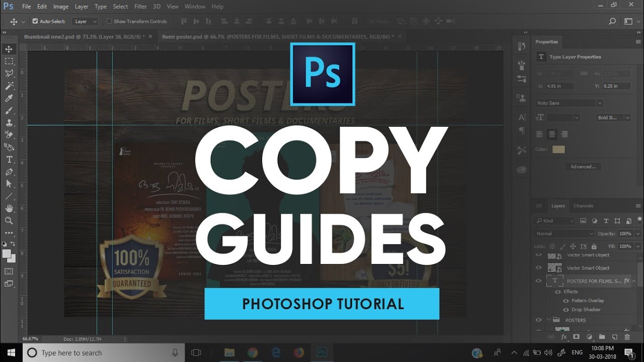Open the Brushes panel icon
Viewport: 644px width, 362px height.
coord(522,66)
